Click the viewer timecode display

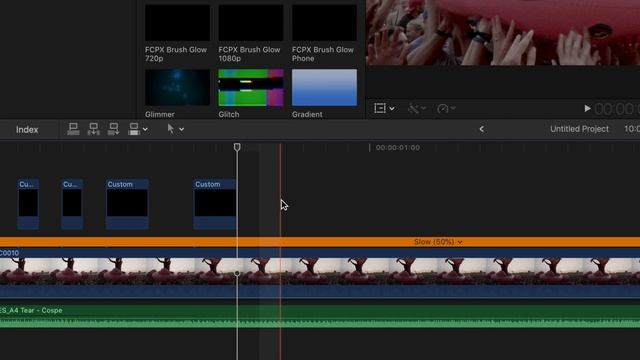coord(617,109)
